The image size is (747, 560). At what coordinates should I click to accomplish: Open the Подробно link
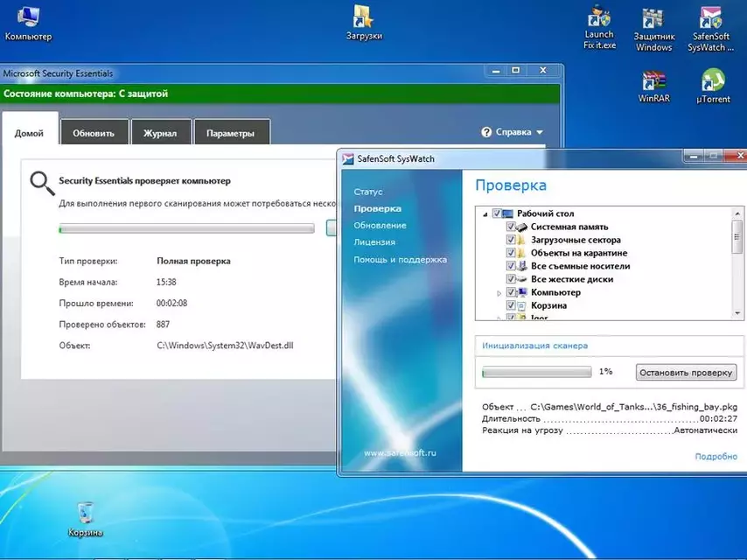[x=716, y=457]
